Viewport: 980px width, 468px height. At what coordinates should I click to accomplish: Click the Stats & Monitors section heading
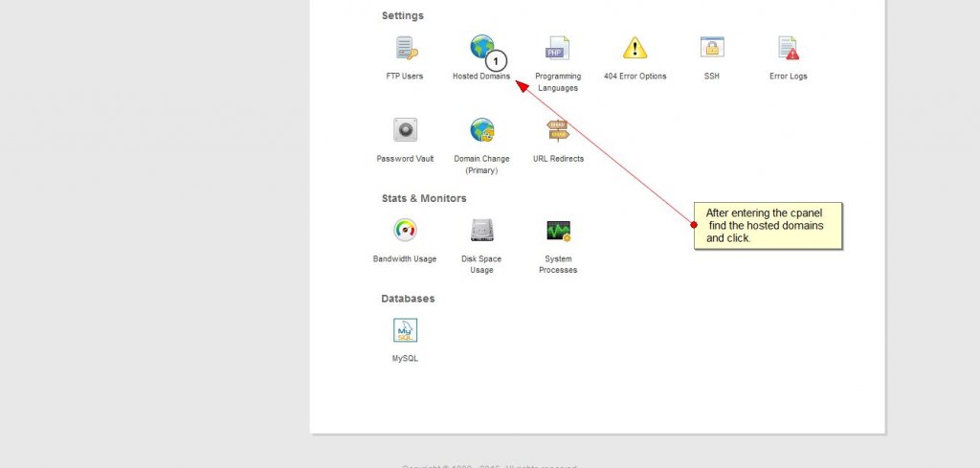(x=424, y=198)
